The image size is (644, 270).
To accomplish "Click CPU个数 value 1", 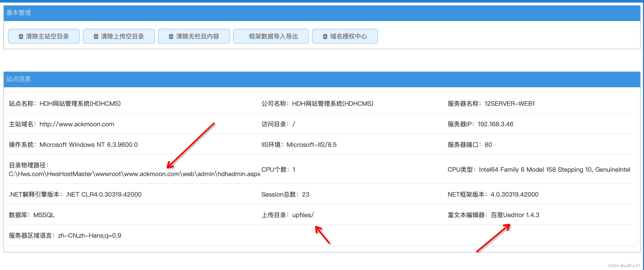I will point(294,169).
